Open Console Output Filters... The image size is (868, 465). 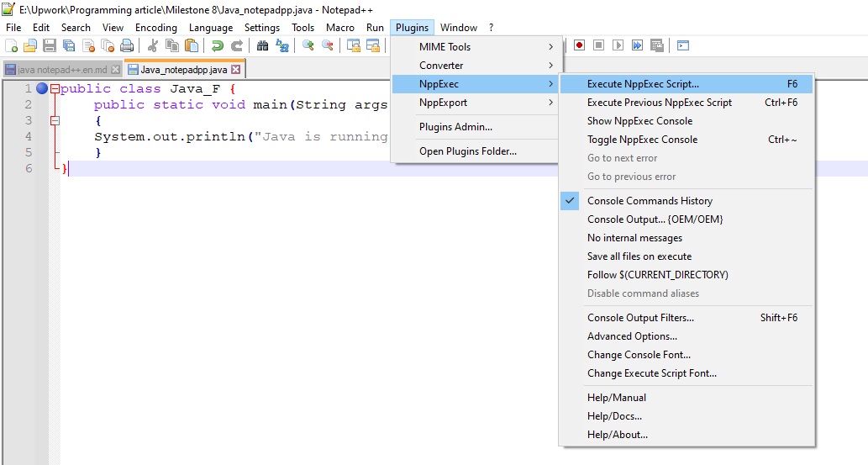[x=687, y=318]
